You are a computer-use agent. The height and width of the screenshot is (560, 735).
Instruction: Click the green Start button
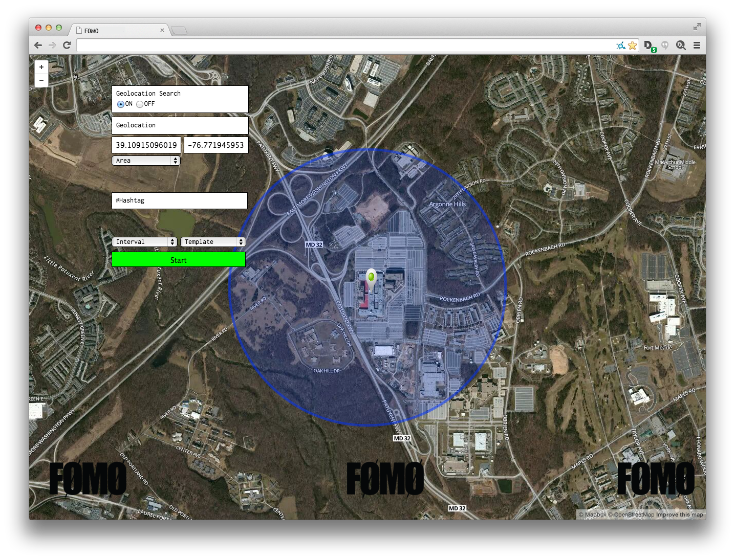point(179,260)
